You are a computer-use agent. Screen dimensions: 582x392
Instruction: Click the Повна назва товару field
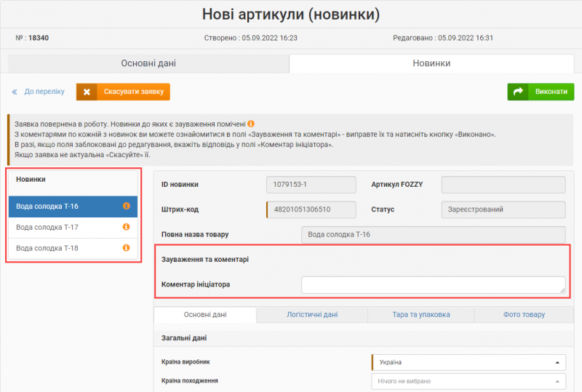pyautogui.click(x=433, y=235)
